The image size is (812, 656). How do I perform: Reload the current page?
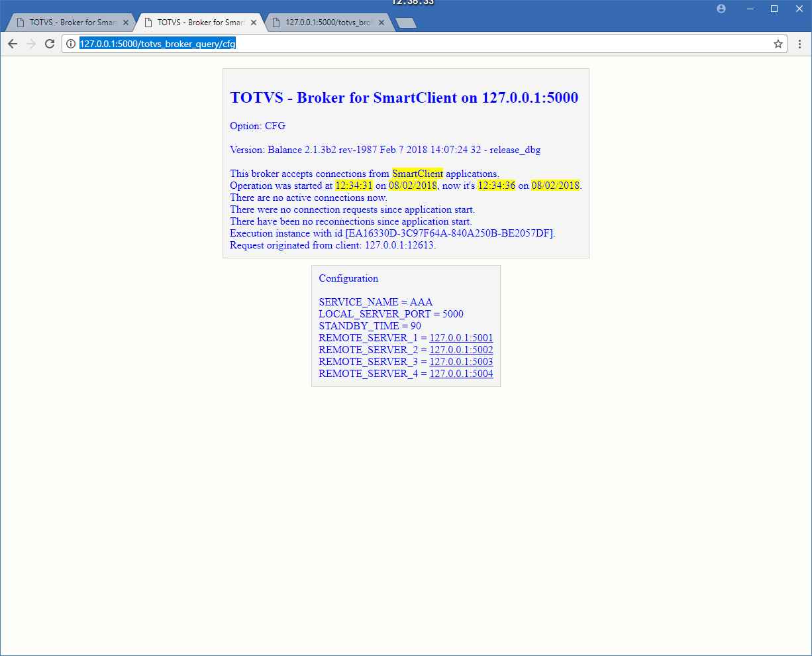tap(49, 44)
